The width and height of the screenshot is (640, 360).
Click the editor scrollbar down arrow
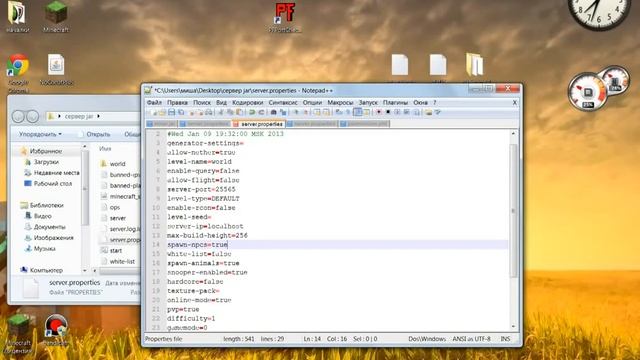tap(513, 327)
